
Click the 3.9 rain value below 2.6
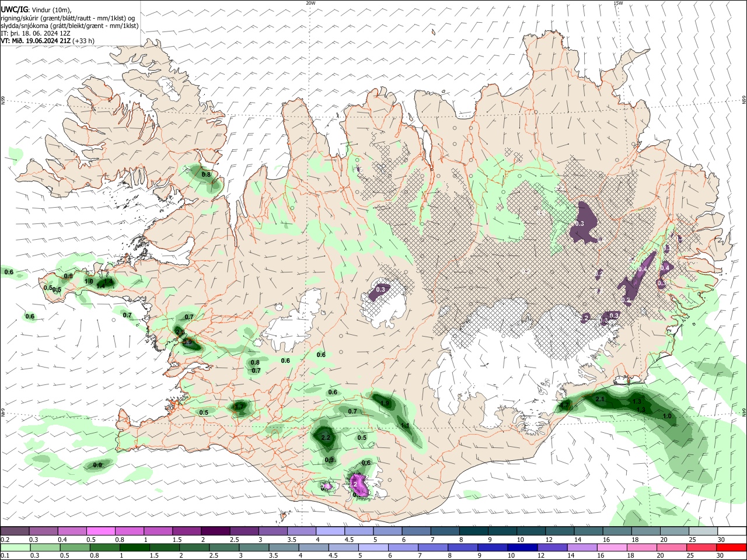coord(187,342)
